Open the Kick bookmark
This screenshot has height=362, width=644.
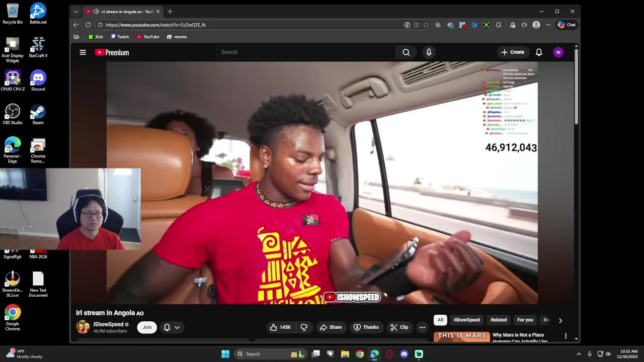96,37
